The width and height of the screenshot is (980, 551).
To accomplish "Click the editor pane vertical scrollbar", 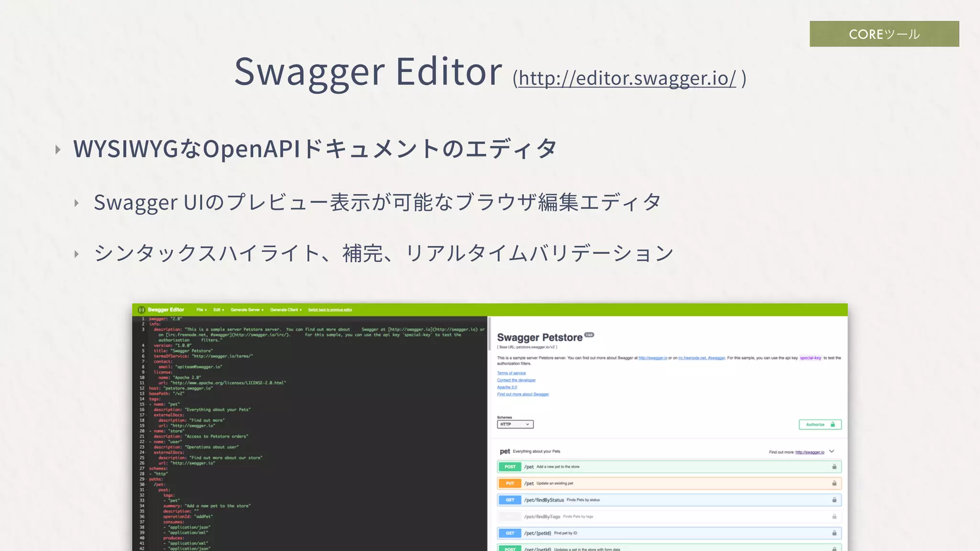I will tap(489, 334).
